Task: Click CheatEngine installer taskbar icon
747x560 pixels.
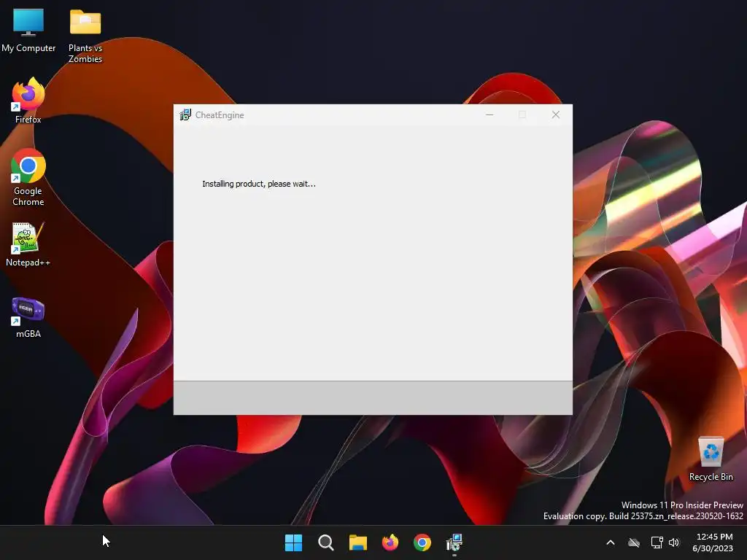Action: 454,542
